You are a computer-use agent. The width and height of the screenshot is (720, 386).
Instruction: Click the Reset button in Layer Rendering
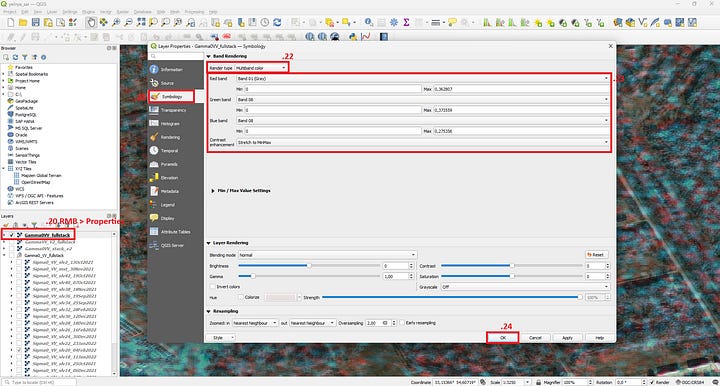(x=596, y=255)
